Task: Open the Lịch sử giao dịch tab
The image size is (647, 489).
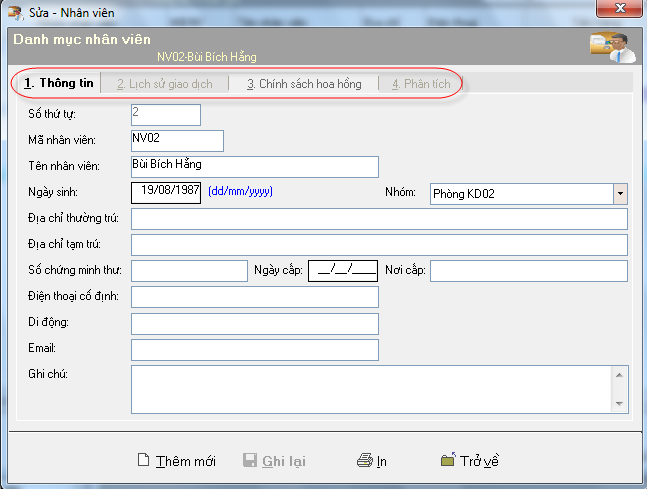Action: click(164, 84)
